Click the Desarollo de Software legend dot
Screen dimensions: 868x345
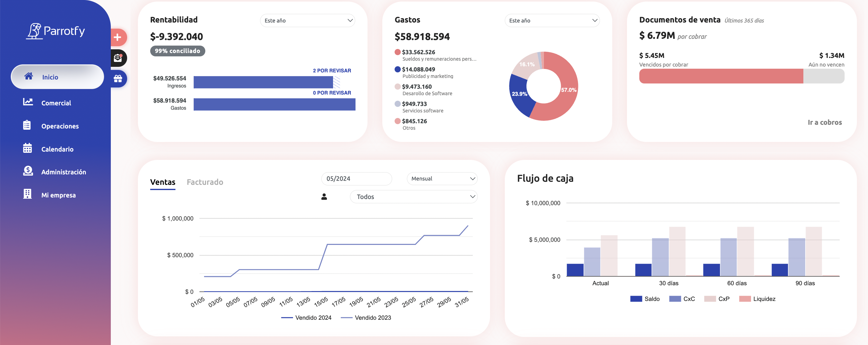pyautogui.click(x=398, y=86)
